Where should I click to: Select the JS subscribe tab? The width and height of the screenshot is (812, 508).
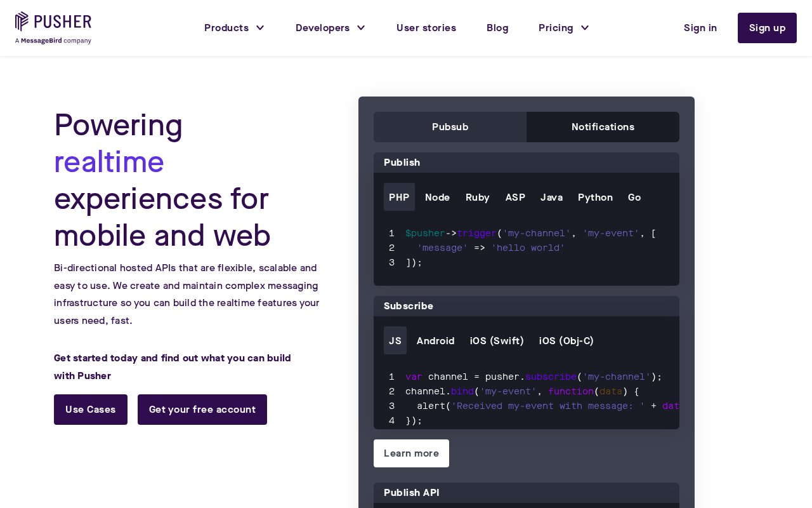tap(395, 340)
